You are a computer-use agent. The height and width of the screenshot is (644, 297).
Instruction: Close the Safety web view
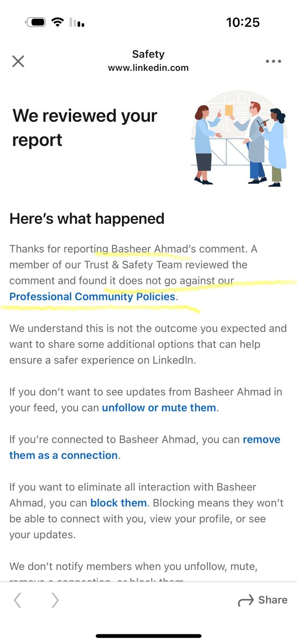pyautogui.click(x=18, y=61)
